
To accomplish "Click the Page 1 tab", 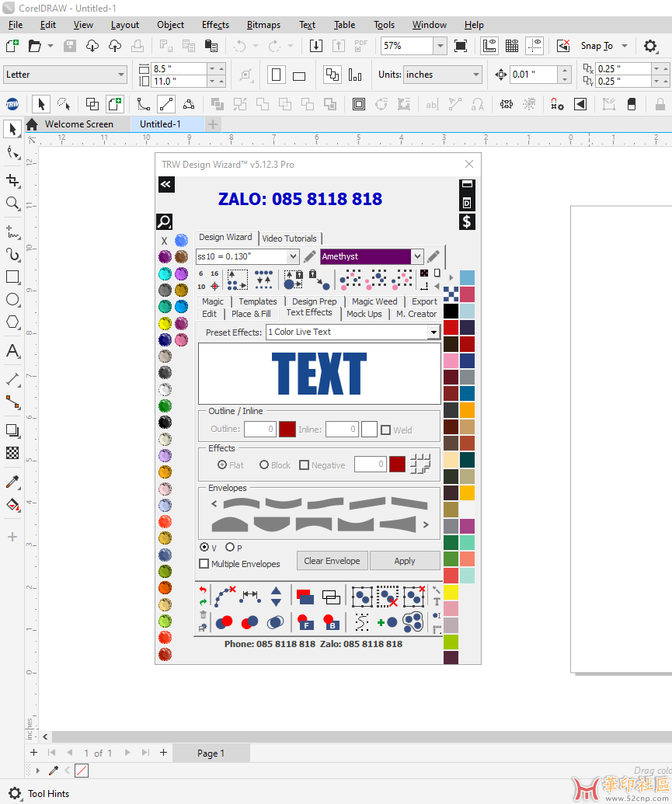I will (x=211, y=754).
